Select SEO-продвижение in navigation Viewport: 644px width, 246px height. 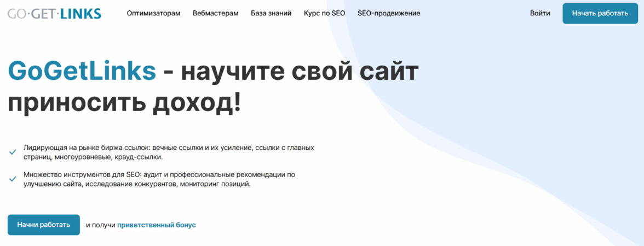(389, 13)
